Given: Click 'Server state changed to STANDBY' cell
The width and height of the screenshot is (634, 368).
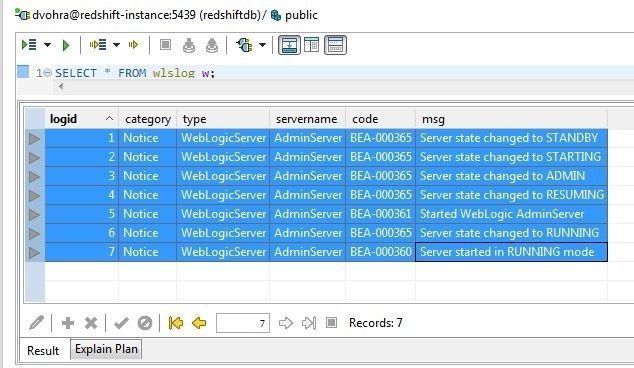Looking at the screenshot, I should [x=511, y=138].
